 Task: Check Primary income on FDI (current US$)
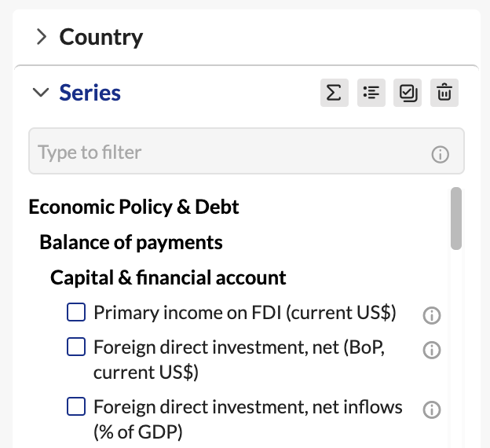[76, 312]
